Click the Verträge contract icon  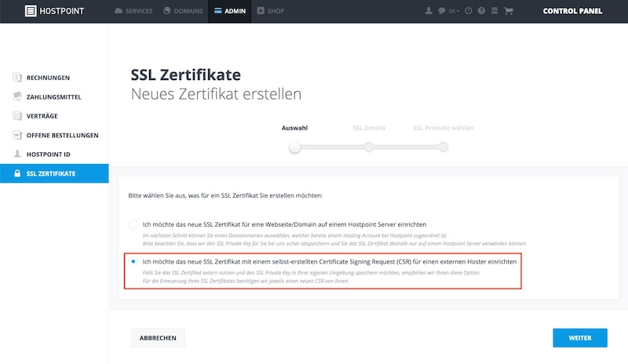[x=17, y=116]
